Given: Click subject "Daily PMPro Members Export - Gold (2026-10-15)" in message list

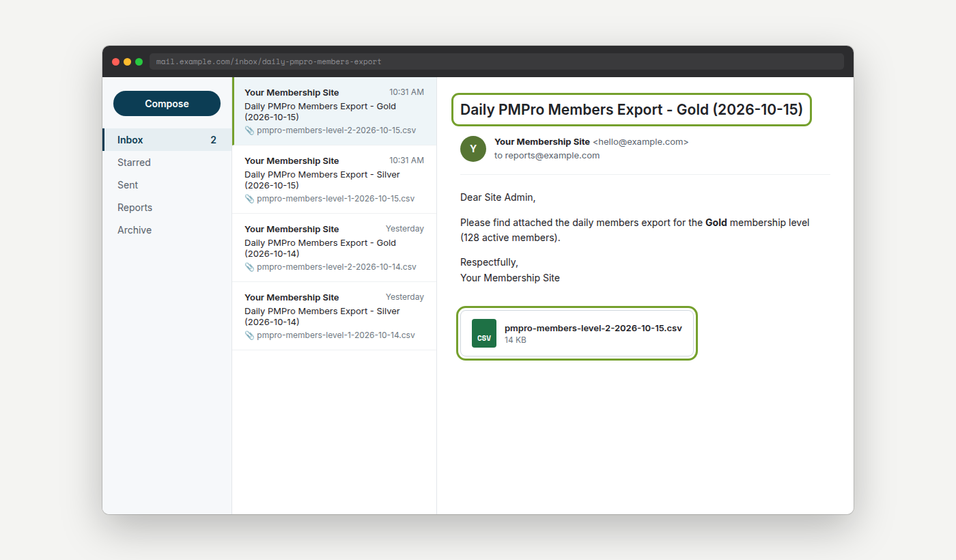Looking at the screenshot, I should pyautogui.click(x=320, y=111).
